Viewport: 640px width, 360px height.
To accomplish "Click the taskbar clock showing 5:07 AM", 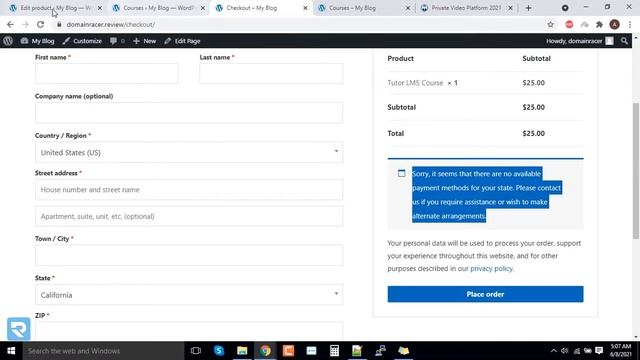I will tap(620, 351).
